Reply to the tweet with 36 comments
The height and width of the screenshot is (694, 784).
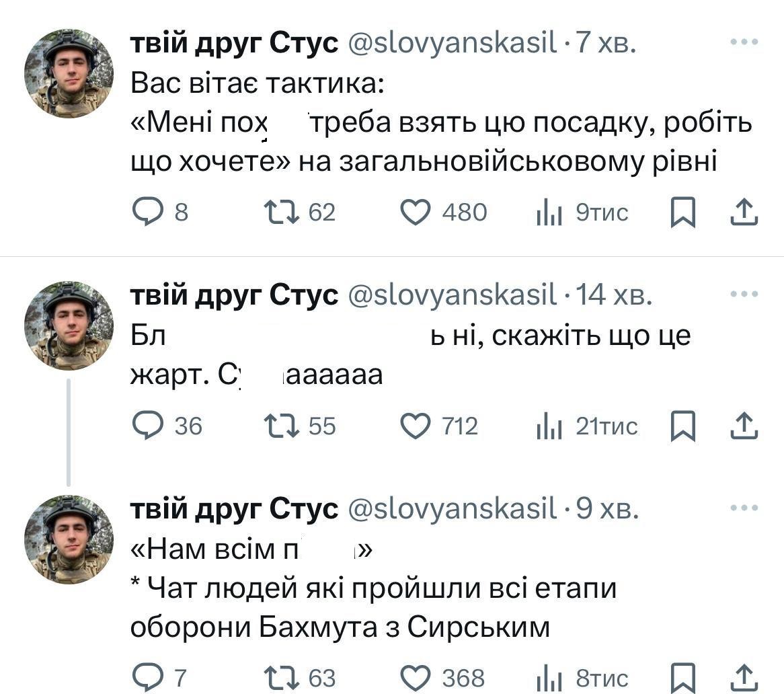click(x=145, y=426)
